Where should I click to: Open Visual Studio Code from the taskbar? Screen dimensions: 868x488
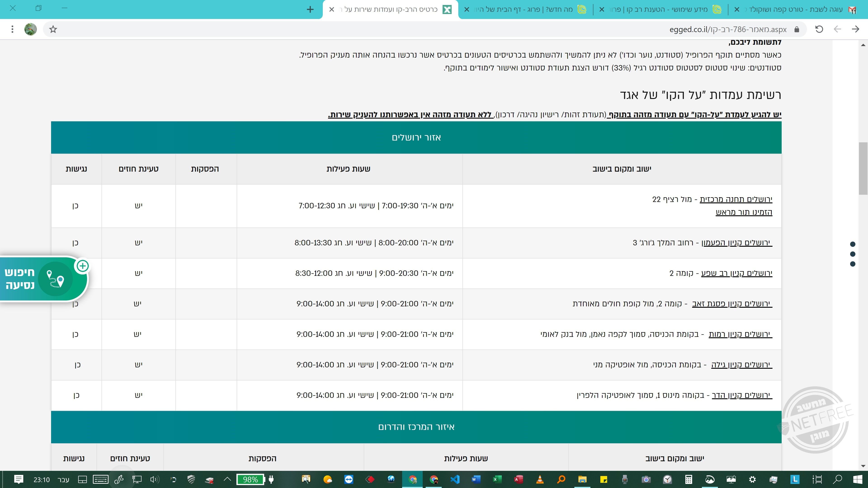tap(455, 479)
